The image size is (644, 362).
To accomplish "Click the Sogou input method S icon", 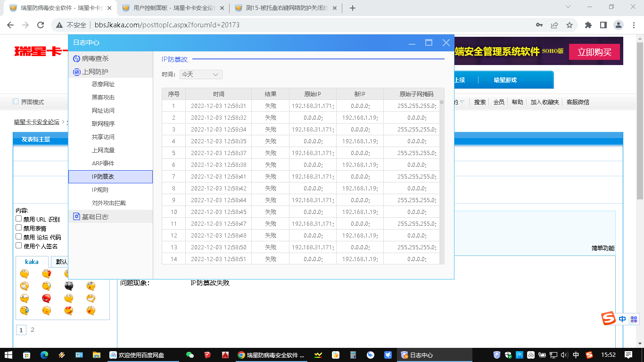I will (x=609, y=319).
